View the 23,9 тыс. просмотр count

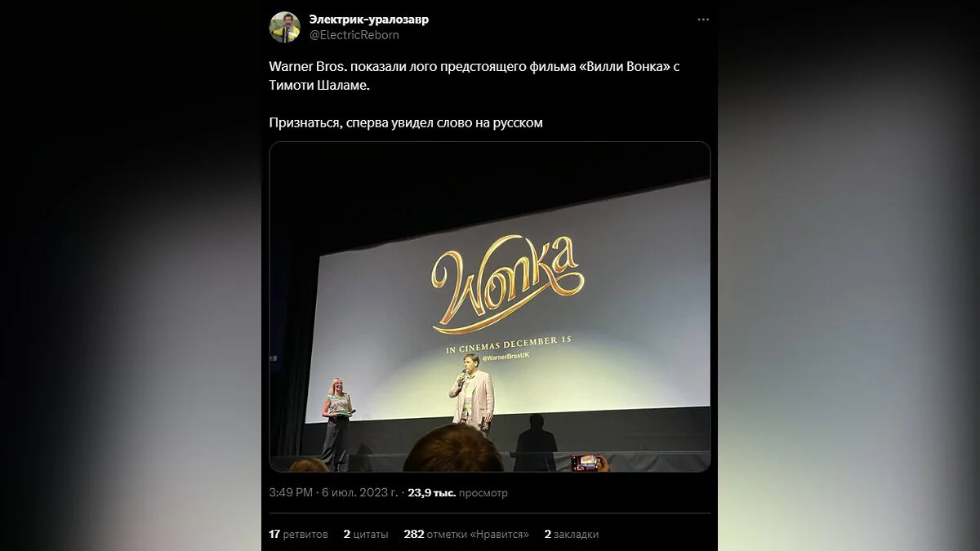point(458,493)
